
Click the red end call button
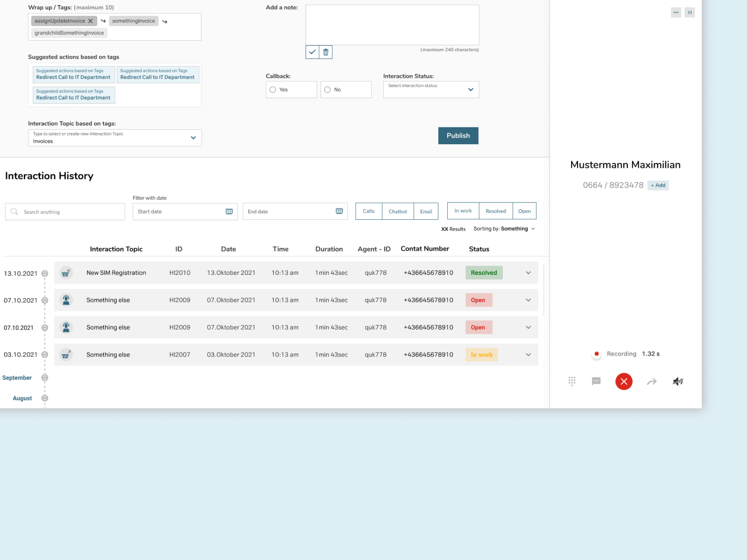[624, 381]
